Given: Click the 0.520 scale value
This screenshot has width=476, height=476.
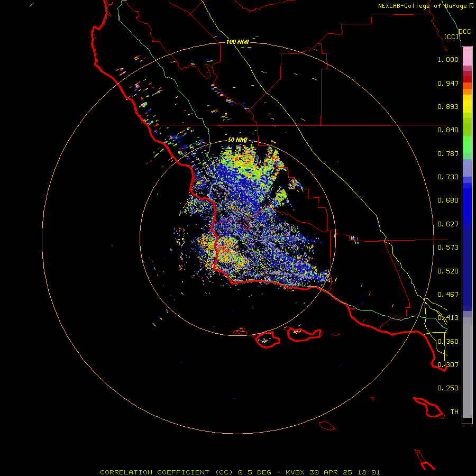Looking at the screenshot, I should [448, 271].
